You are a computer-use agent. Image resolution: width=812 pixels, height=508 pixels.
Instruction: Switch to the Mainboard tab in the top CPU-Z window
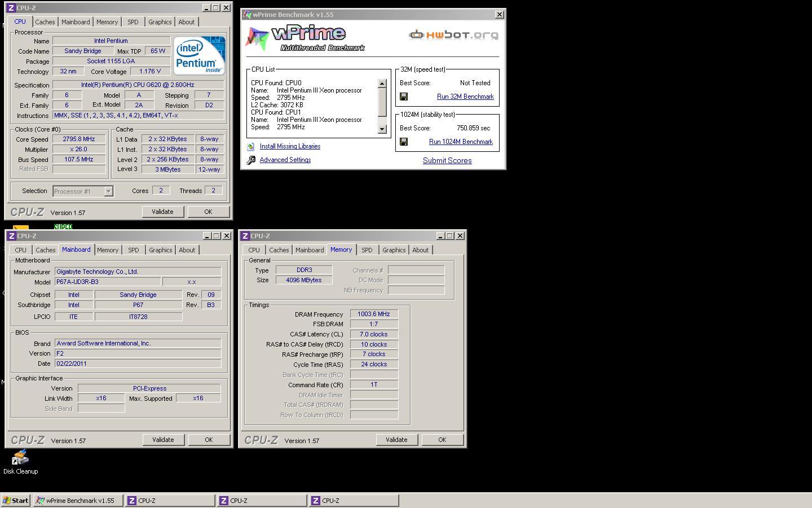[x=76, y=22]
